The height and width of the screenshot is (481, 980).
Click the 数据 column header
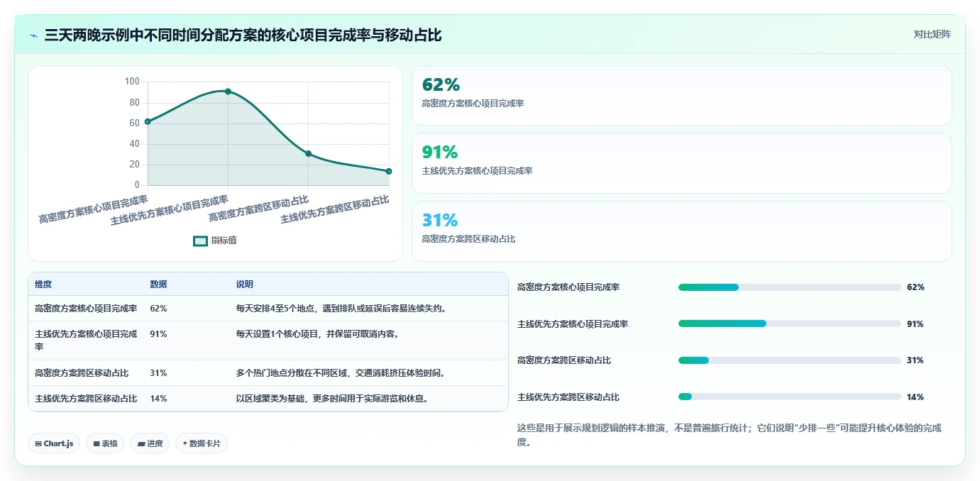tap(158, 284)
